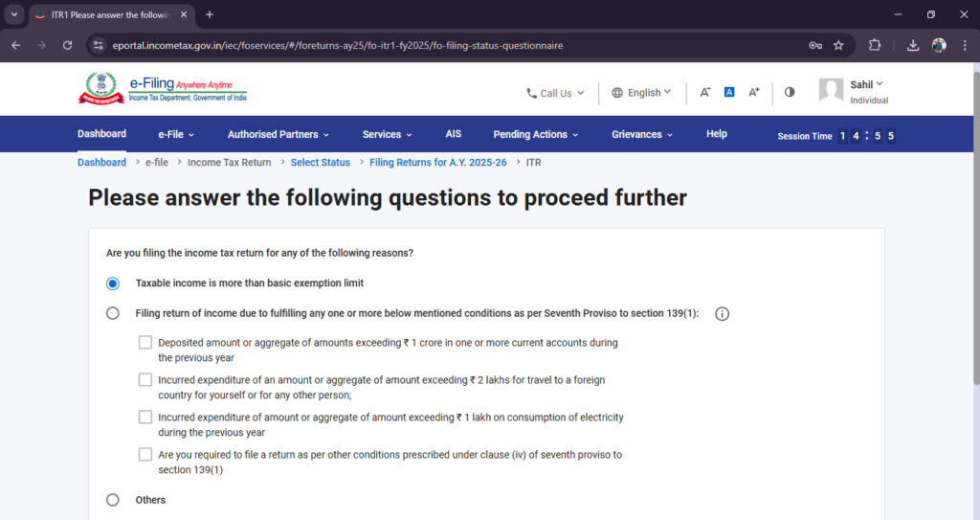Click the e-Filing portal logo

(163, 89)
